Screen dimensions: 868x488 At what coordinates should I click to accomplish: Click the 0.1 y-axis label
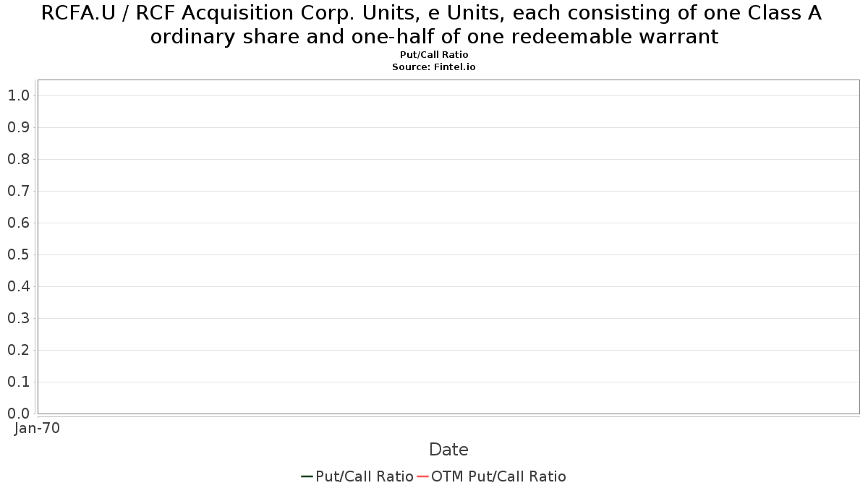18,382
